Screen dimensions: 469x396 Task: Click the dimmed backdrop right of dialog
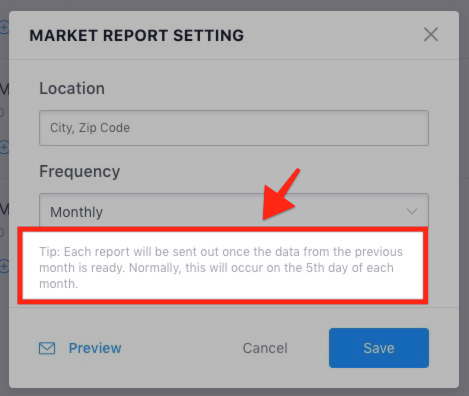pyautogui.click(x=464, y=200)
